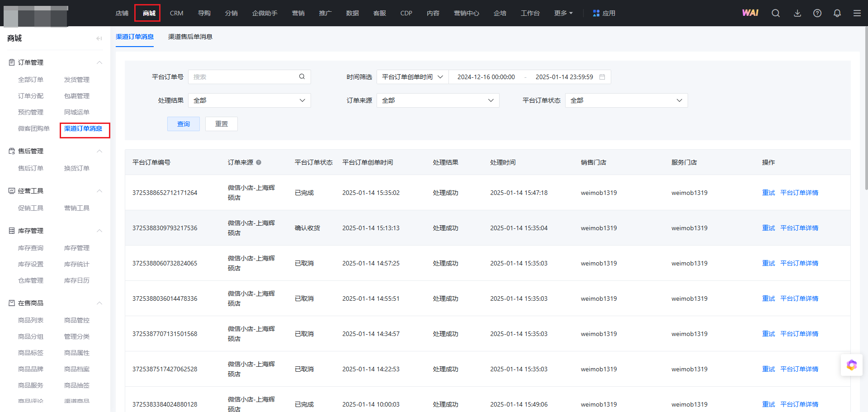Open the 平台订单状态 dropdown
This screenshot has height=412, width=868.
[627, 100]
